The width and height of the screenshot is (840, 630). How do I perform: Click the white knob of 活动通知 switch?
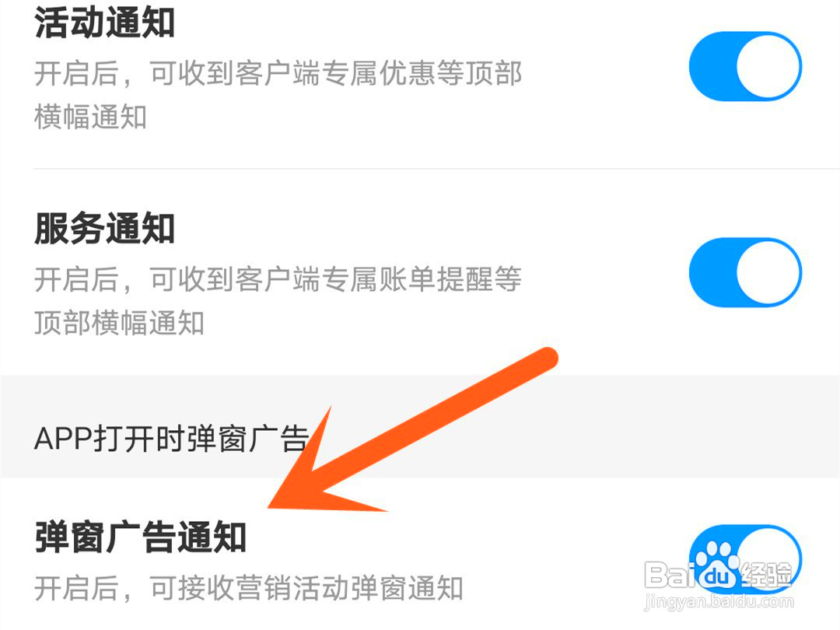(768, 66)
